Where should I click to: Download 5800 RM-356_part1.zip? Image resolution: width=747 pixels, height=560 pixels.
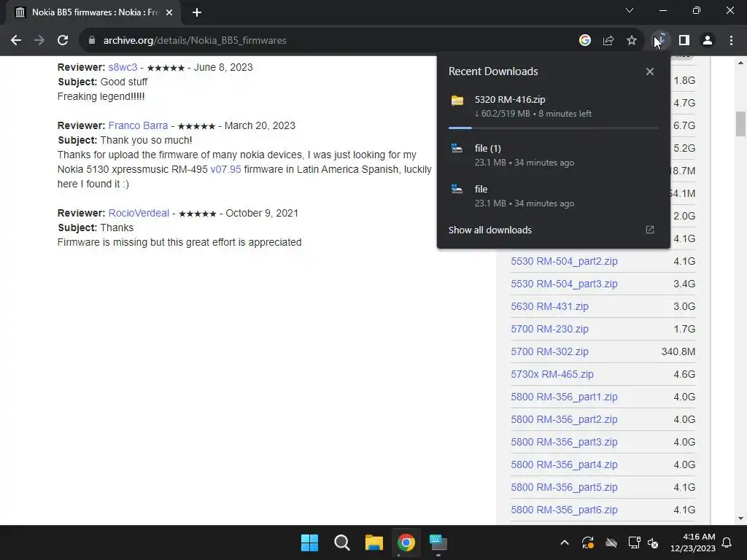(x=564, y=397)
